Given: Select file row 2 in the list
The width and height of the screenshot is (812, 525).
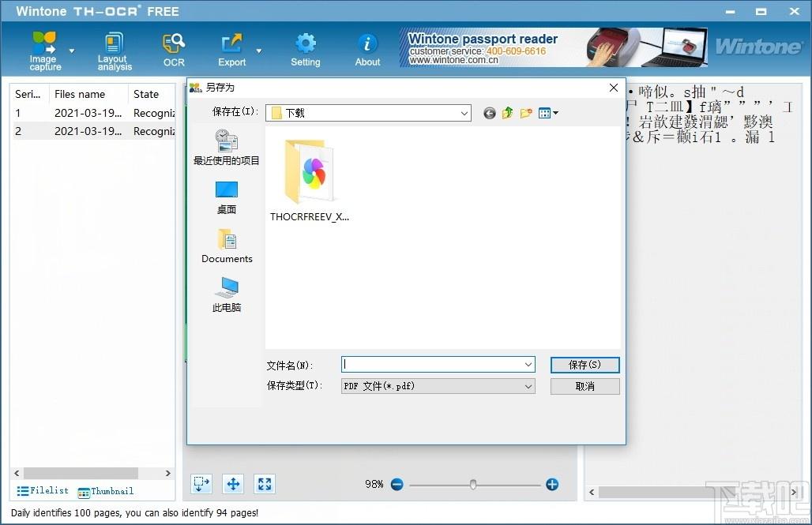Looking at the screenshot, I should pyautogui.click(x=94, y=131).
